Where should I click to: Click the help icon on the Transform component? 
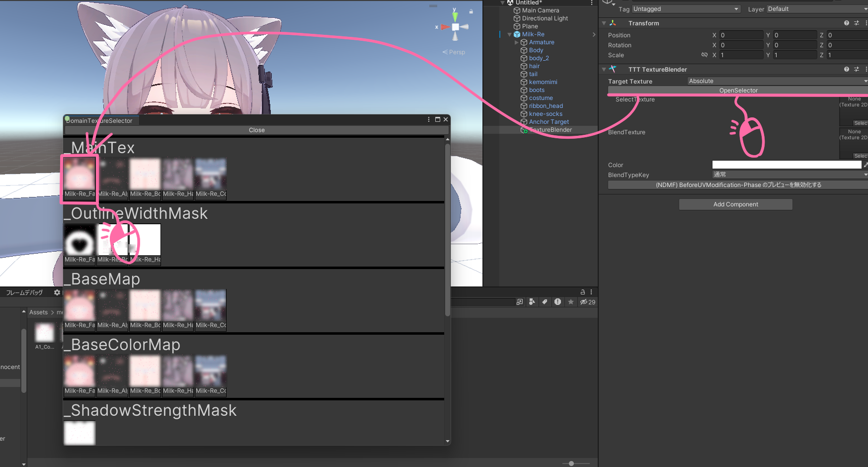point(846,23)
